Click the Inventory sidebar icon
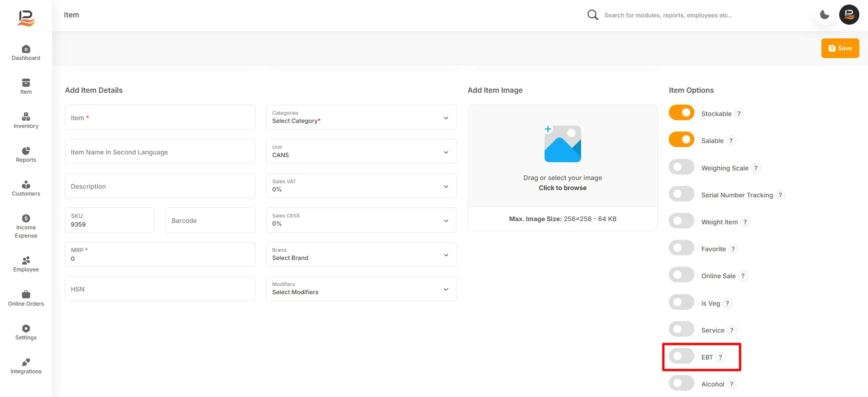This screenshot has height=397, width=868. pyautogui.click(x=26, y=116)
